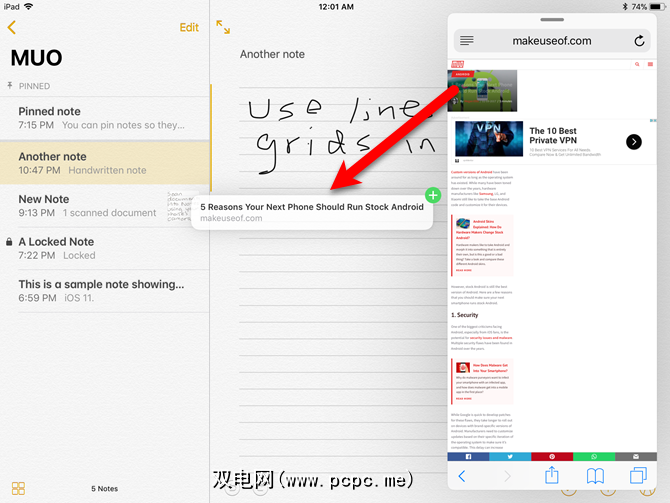
Task: Show Safari tabs overview
Action: [638, 475]
